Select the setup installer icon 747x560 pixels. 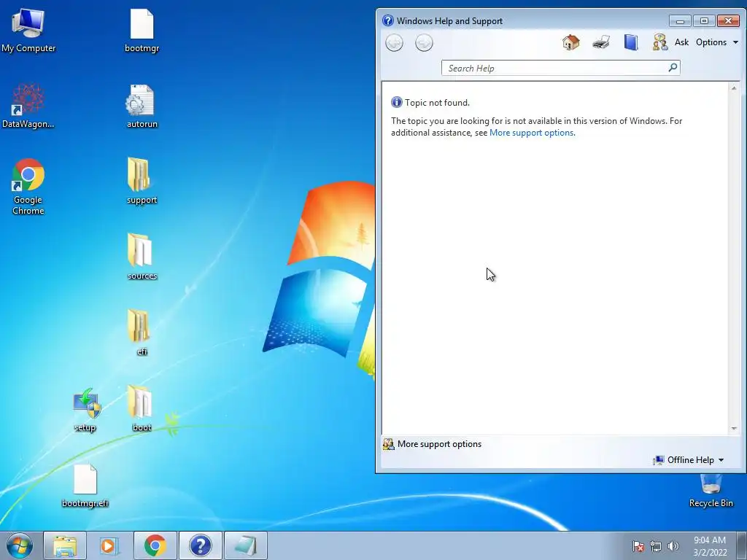85,410
